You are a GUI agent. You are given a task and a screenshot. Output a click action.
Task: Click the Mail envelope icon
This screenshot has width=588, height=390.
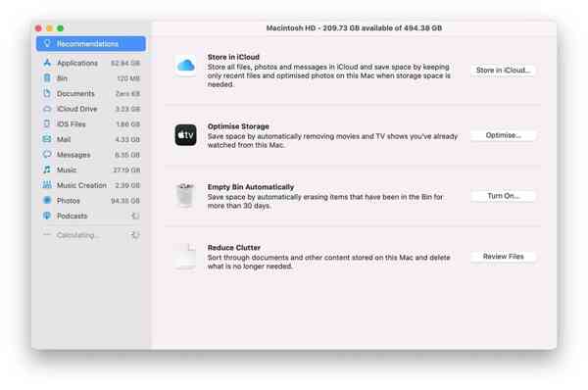pyautogui.click(x=47, y=139)
